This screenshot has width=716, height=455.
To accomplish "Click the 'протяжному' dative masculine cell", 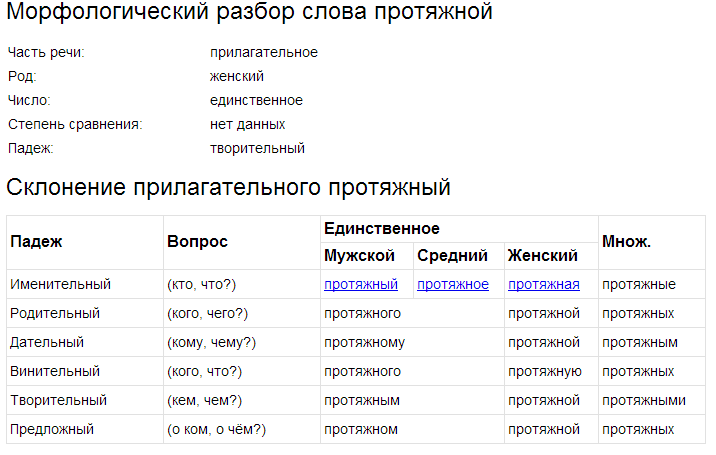I will click(365, 342).
